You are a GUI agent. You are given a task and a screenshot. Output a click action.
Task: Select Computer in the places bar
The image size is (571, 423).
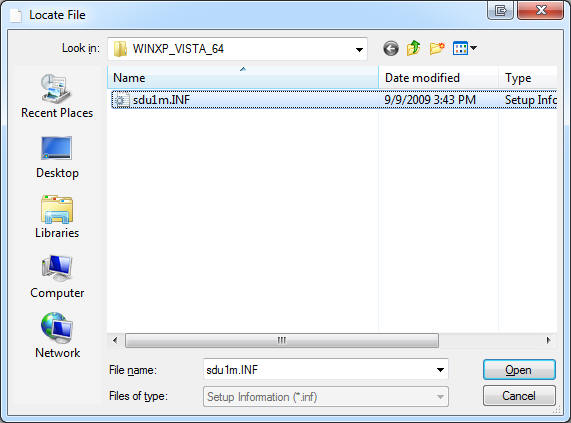click(57, 277)
